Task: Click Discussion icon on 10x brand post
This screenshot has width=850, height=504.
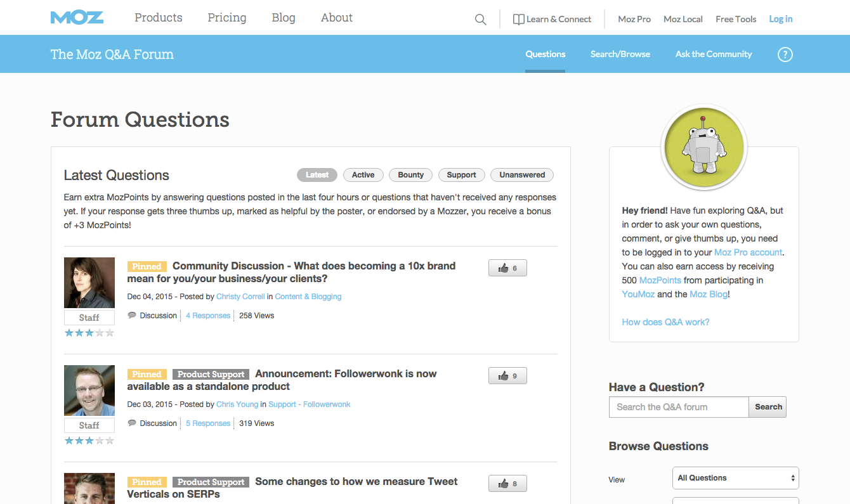Action: click(132, 315)
